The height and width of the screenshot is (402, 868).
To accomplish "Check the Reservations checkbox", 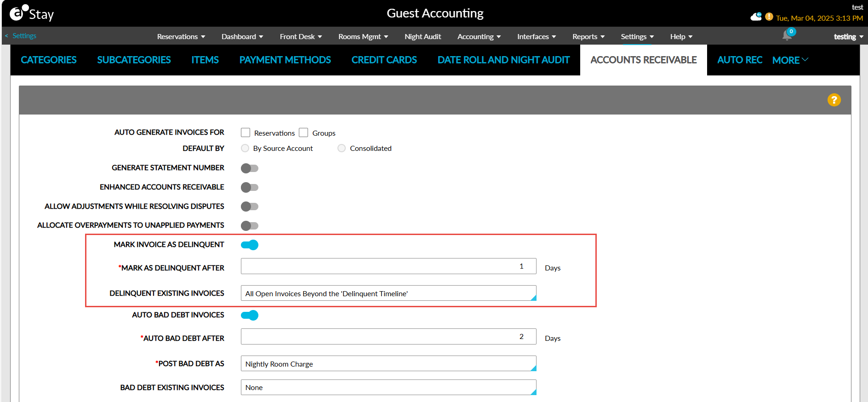I will click(x=246, y=132).
